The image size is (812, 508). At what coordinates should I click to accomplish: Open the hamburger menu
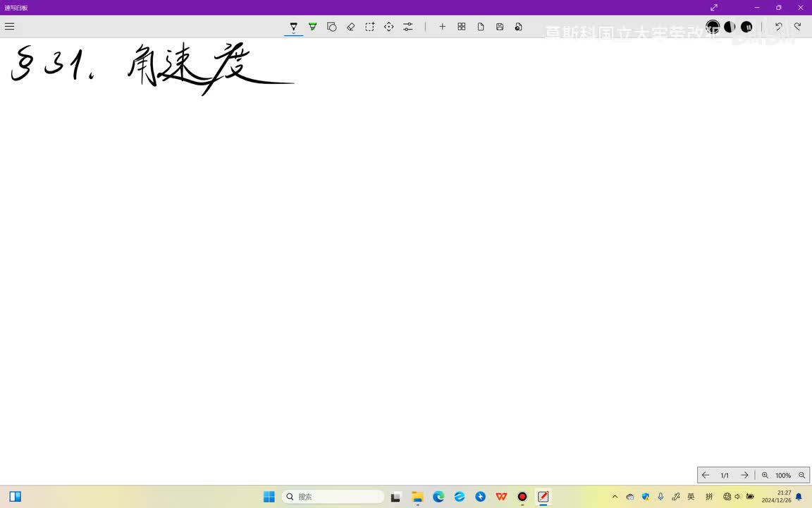point(9,26)
